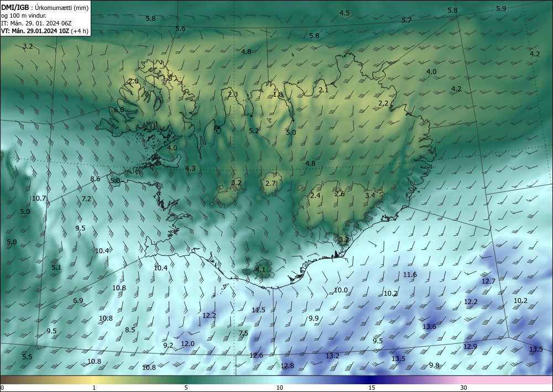Click the glacier value 3.4
Image resolution: width=553 pixels, height=392 pixels.
pyautogui.click(x=370, y=196)
